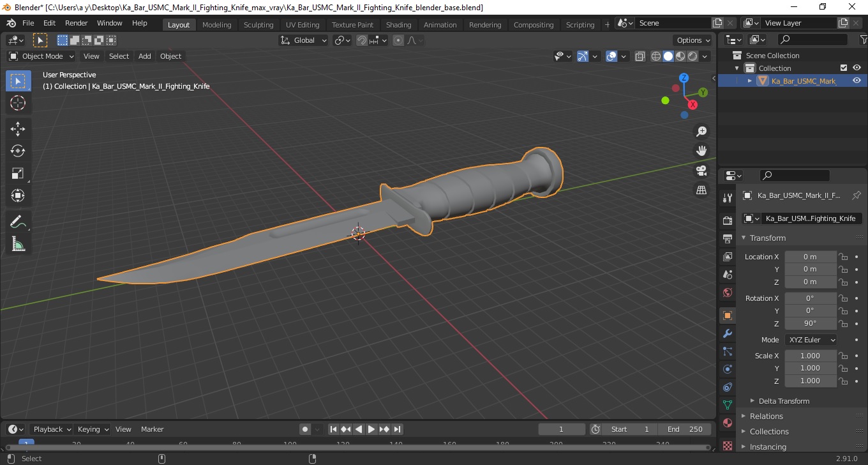Open the Add menu in viewport header

click(x=145, y=56)
